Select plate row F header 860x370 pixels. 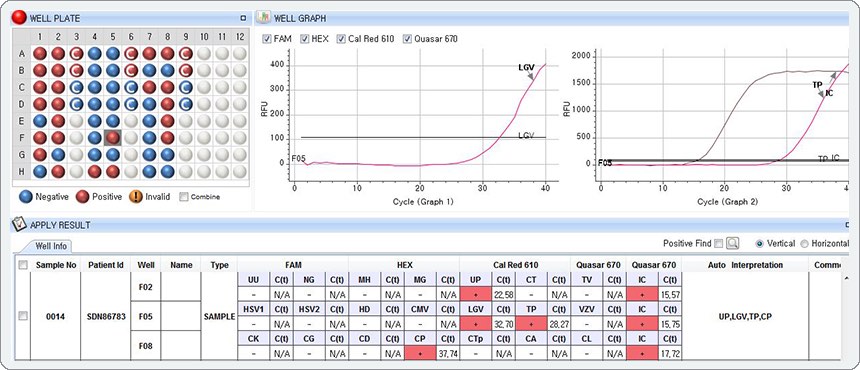point(22,138)
